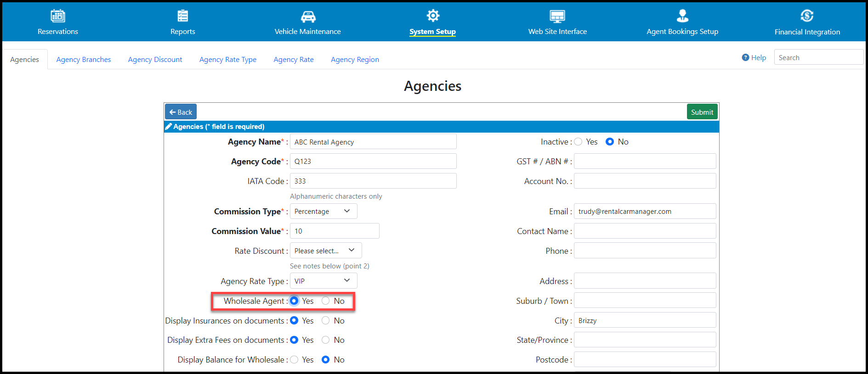868x374 pixels.
Task: Click the Financial Integration dollar icon
Action: tap(807, 16)
